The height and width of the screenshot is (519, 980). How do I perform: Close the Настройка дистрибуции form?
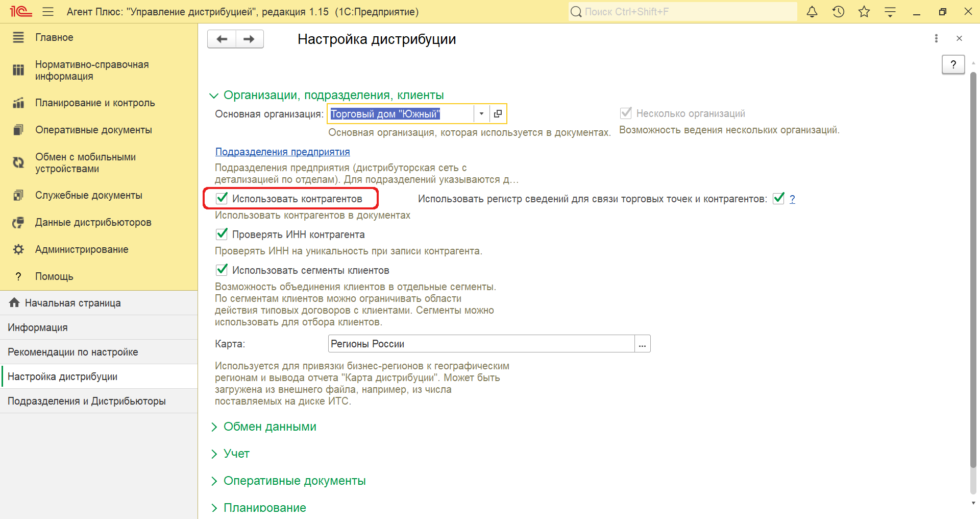[x=959, y=38]
